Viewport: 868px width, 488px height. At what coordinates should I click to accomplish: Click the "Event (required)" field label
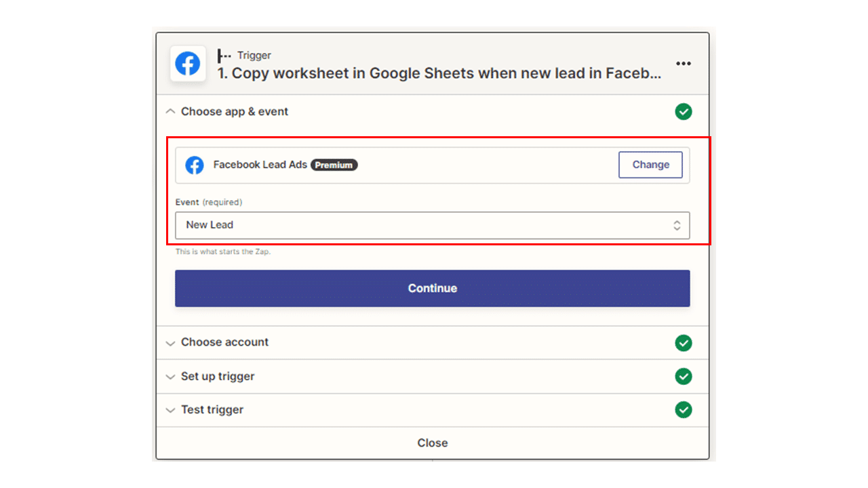coord(209,202)
